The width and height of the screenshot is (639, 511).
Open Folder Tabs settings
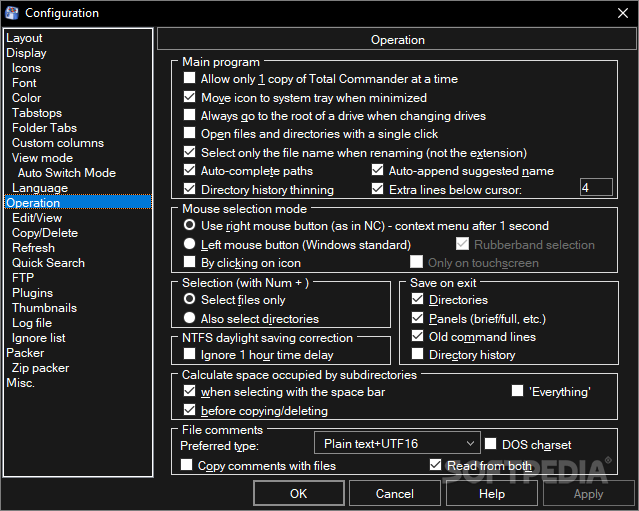click(x=44, y=128)
